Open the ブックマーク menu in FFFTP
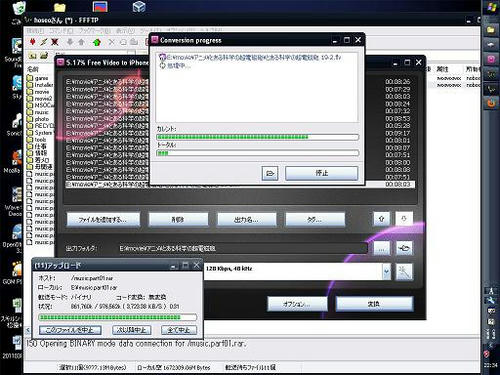This screenshot has width=500, height=375. tap(94, 31)
